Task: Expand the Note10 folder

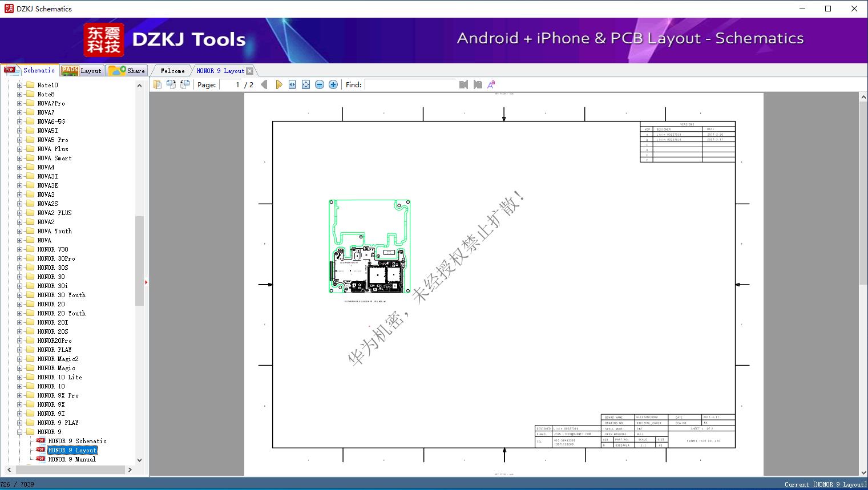Action: tap(19, 85)
